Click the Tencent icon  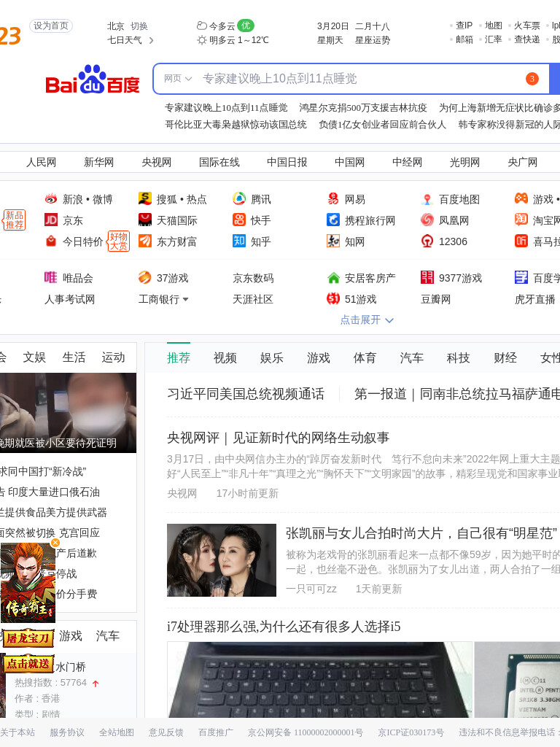[239, 198]
